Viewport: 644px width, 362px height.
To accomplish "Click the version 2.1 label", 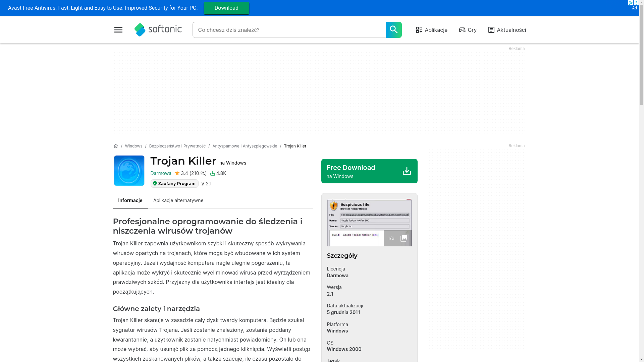I will point(206,184).
